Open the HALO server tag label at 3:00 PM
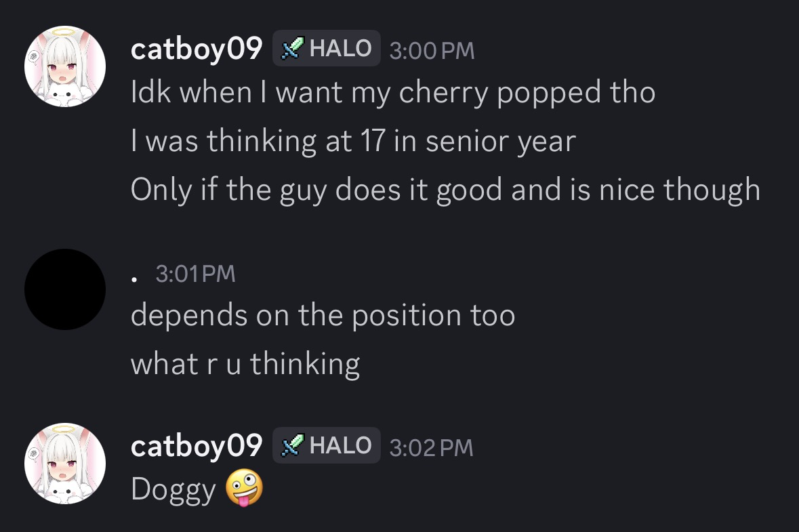Viewport: 799px width, 532px height. [x=327, y=48]
